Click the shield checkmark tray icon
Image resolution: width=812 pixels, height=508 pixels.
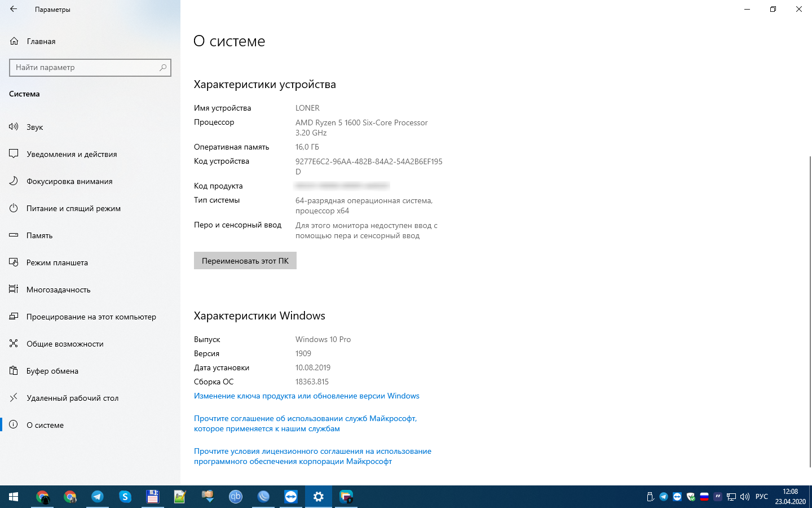click(x=691, y=497)
